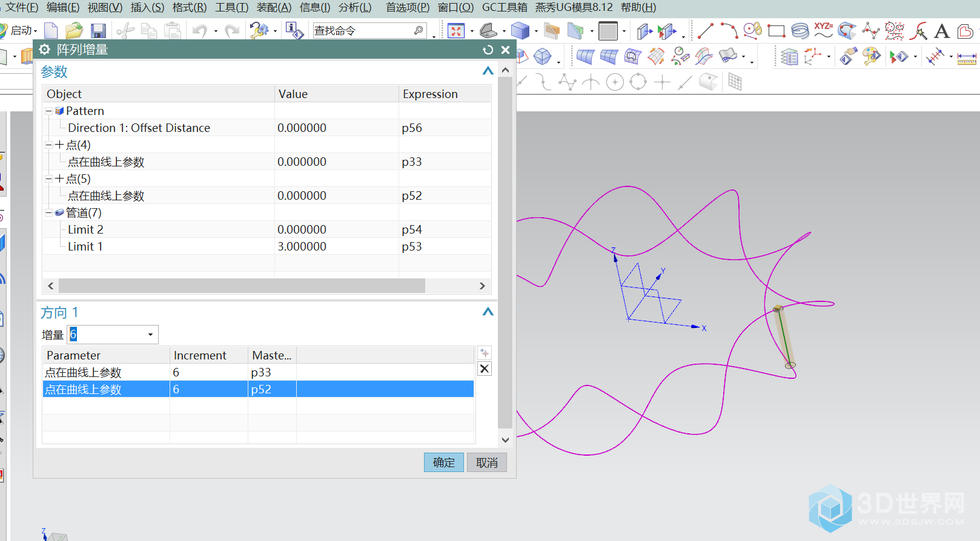
Task: Click the Measure Distance ruler icon
Action: [x=966, y=58]
